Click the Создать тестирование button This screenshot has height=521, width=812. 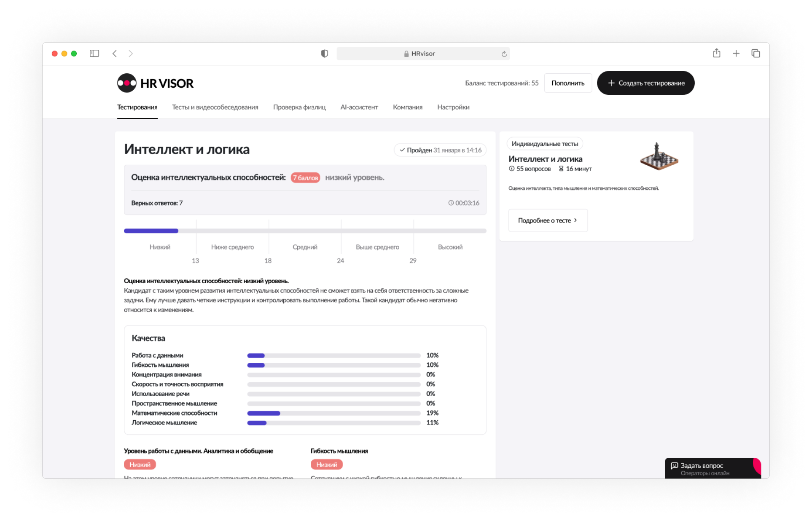pos(645,83)
